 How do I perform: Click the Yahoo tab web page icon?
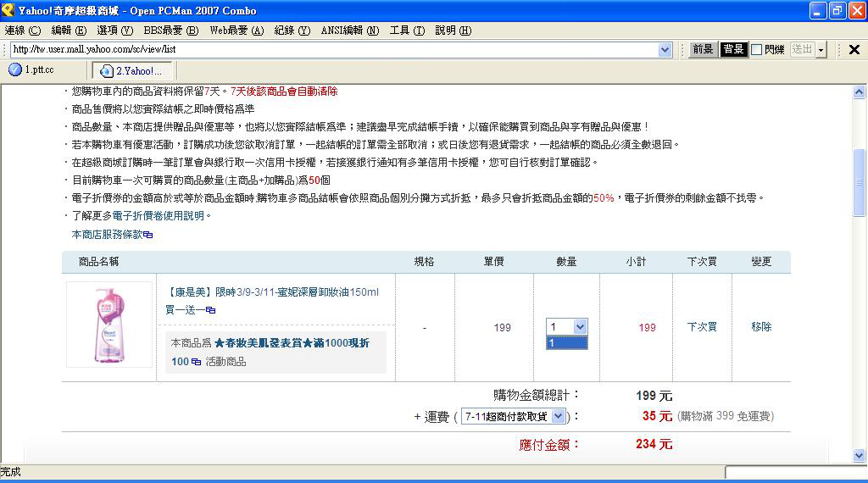[x=106, y=71]
